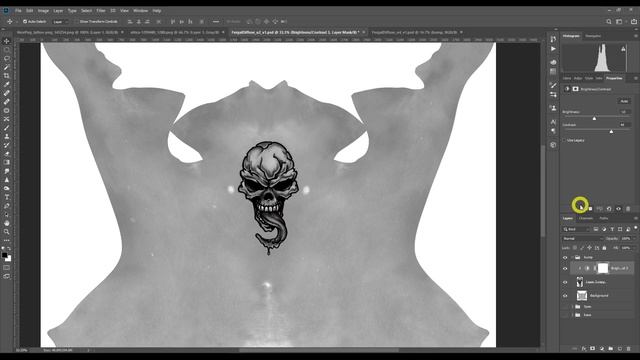640x360 pixels.
Task: Select the Horizontal Type tool
Action: pos(7,197)
